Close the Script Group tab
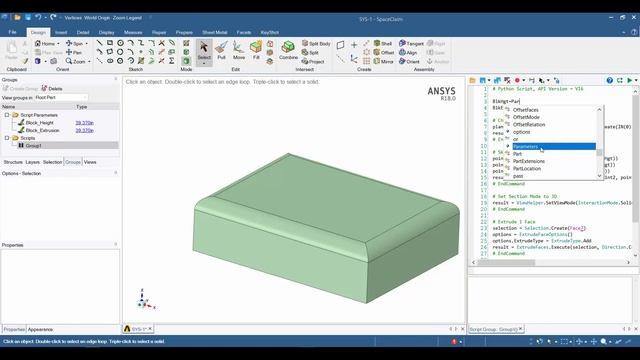Image resolution: width=640 pixels, height=360 pixels. (520, 329)
